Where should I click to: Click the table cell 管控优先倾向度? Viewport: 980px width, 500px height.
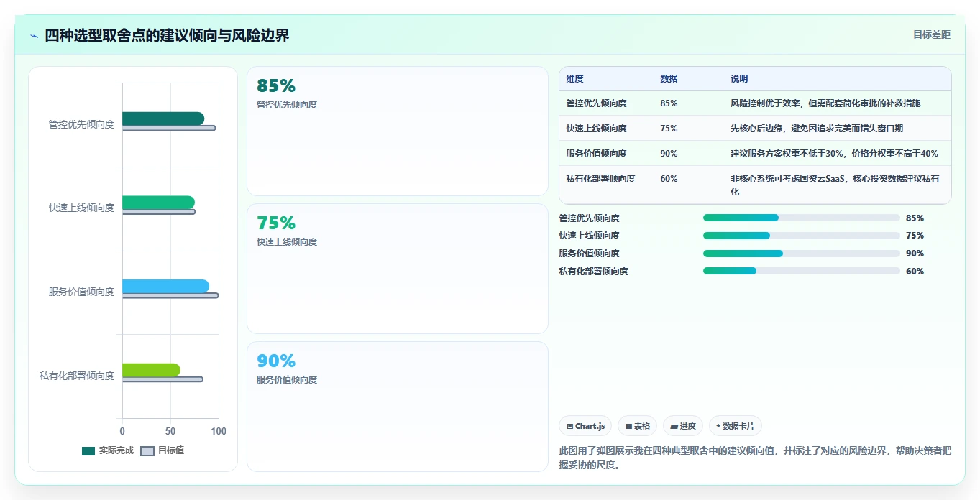coord(596,103)
